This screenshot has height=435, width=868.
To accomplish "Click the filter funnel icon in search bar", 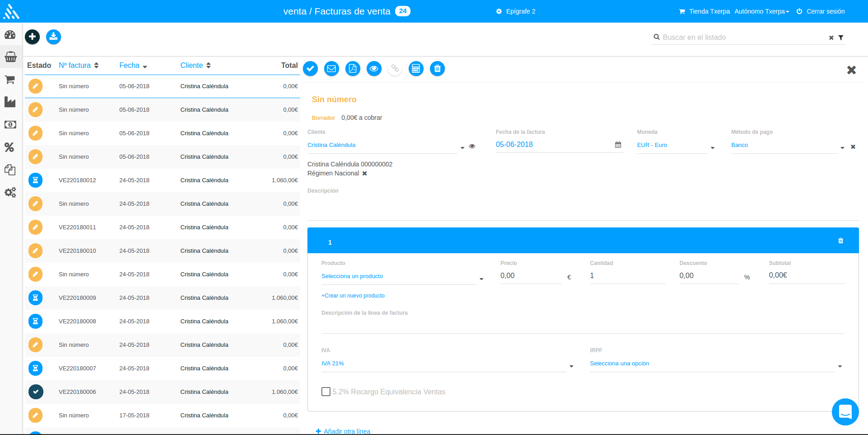I will 841,38.
